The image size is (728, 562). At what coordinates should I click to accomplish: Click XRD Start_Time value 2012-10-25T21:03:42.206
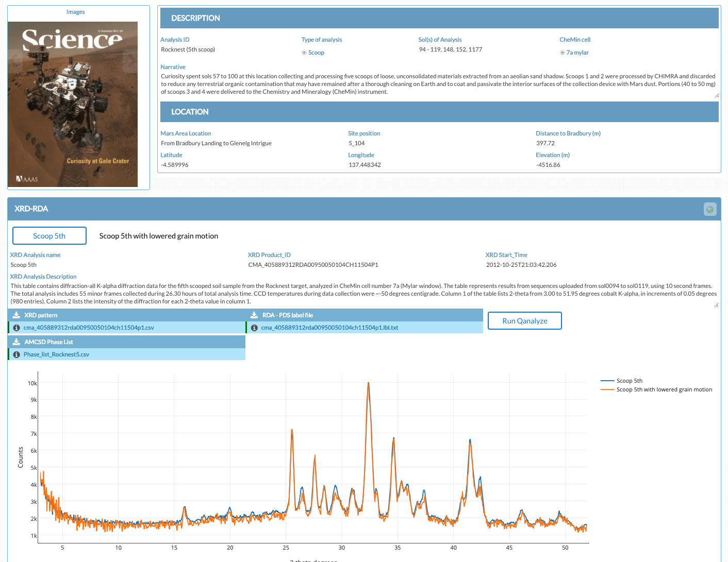pyautogui.click(x=521, y=265)
